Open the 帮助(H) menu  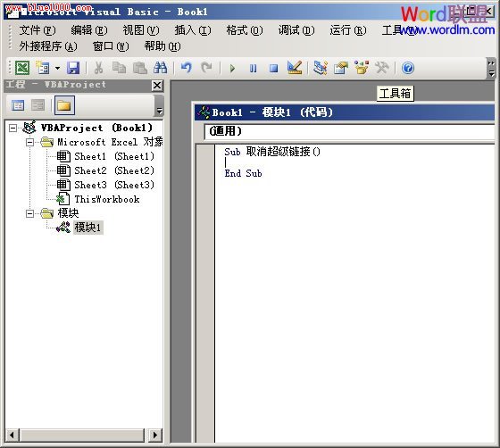(x=162, y=46)
